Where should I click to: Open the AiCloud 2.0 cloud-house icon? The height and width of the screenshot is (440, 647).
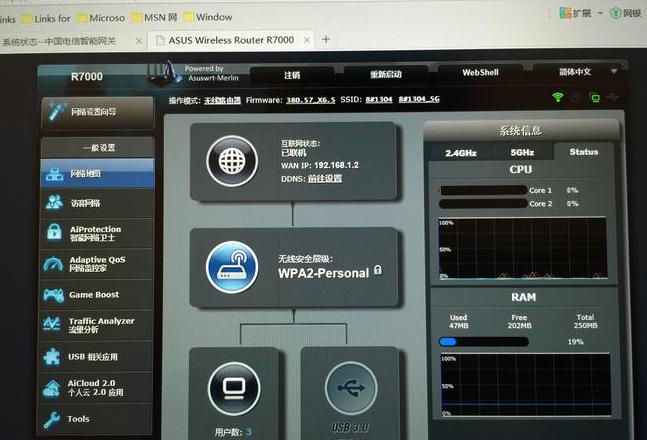click(x=52, y=388)
